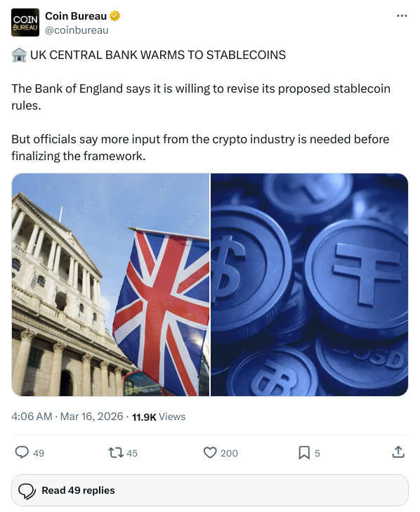Click the 4:06 AM Mar 16, 2026 timestamp
Image resolution: width=420 pixels, height=512 pixels.
coord(67,416)
